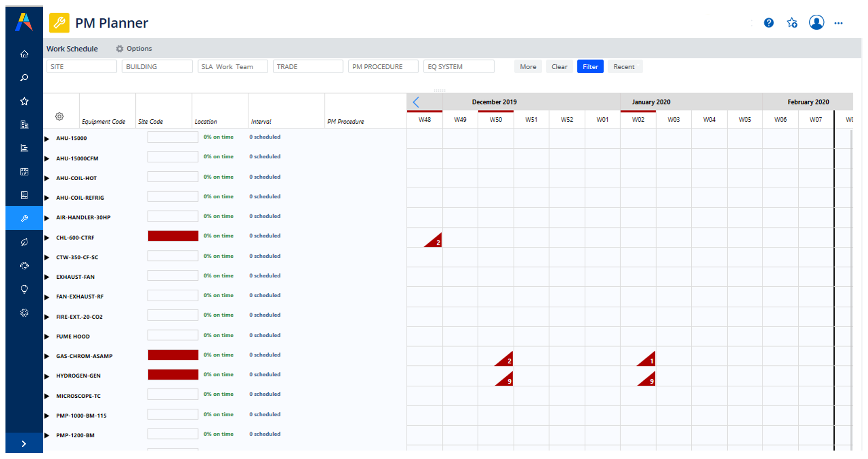This screenshot has height=459, width=868.
Task: Select the Work Schedule tab
Action: click(x=72, y=49)
